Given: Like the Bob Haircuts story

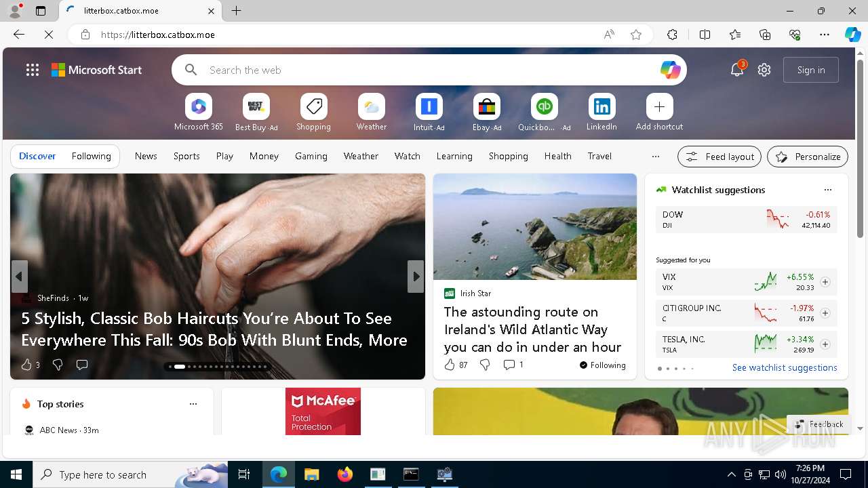Looking at the screenshot, I should [26, 365].
